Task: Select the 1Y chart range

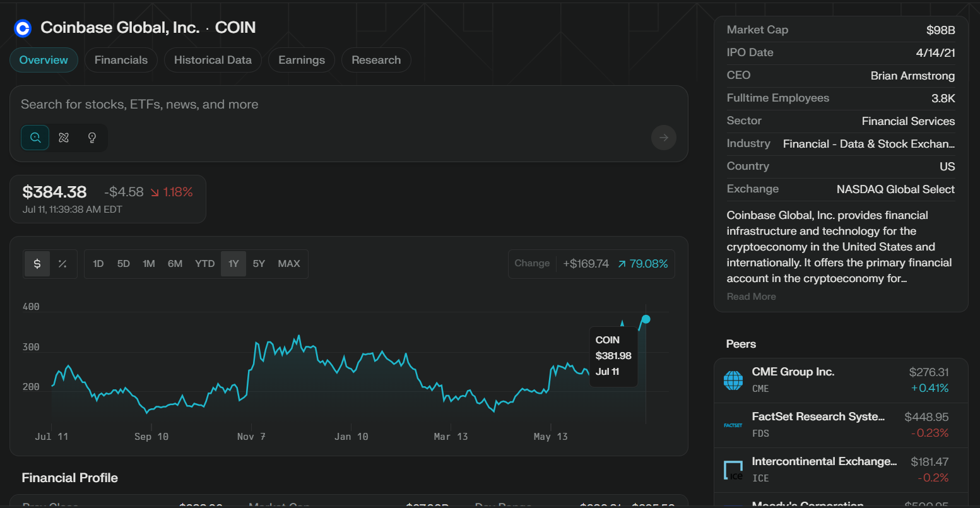Action: (x=233, y=264)
